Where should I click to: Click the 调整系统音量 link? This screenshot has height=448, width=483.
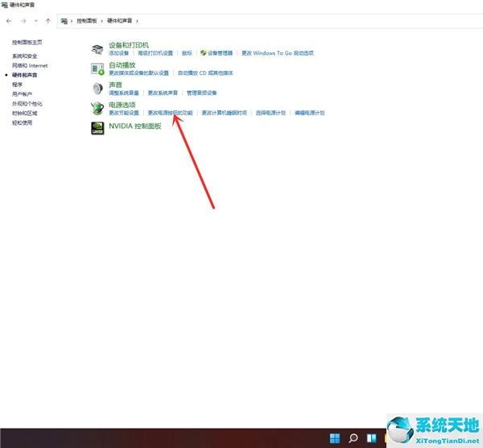click(124, 93)
